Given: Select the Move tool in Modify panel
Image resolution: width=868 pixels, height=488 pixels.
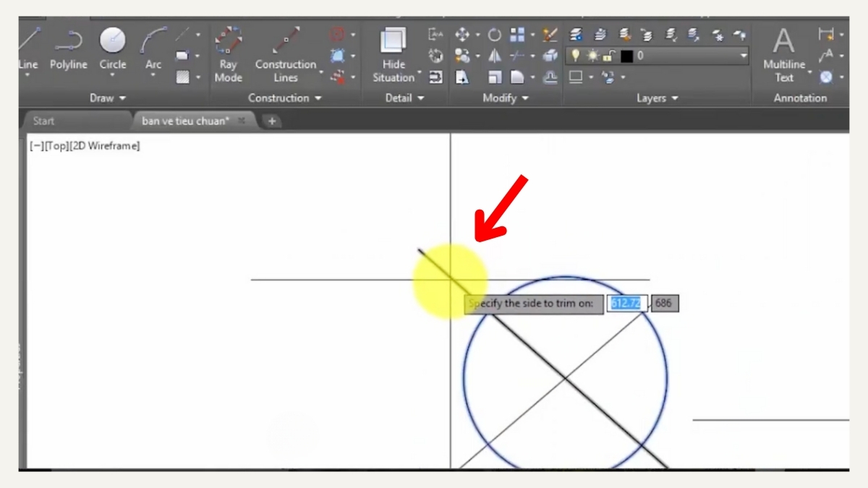Looking at the screenshot, I should point(462,34).
